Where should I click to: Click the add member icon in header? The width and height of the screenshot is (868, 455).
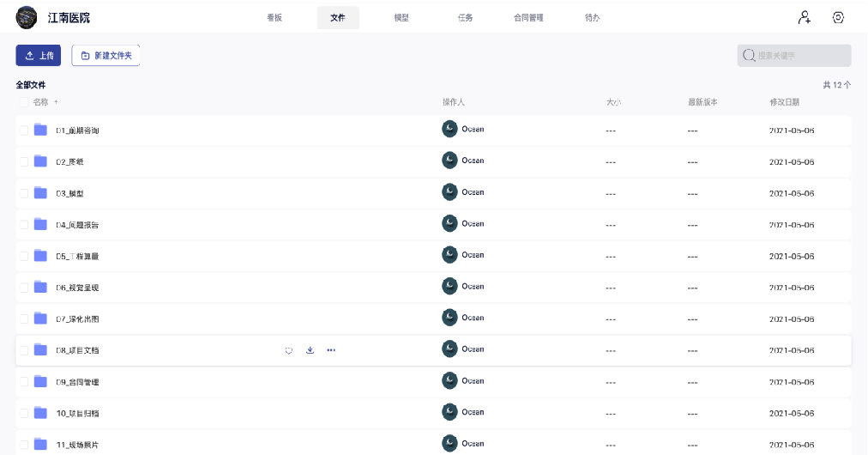[x=804, y=17]
